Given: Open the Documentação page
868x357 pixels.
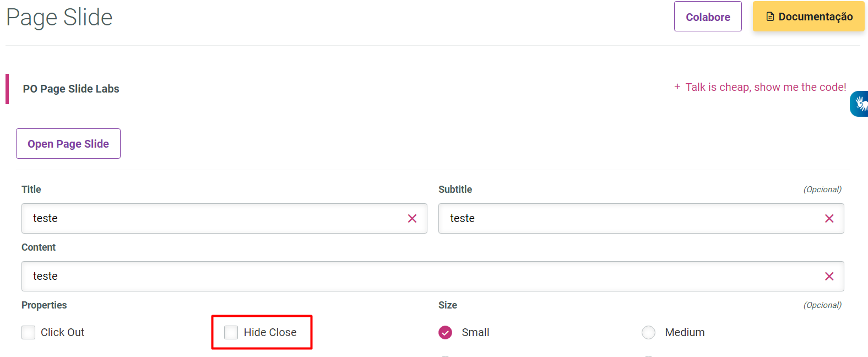Looking at the screenshot, I should (x=808, y=16).
